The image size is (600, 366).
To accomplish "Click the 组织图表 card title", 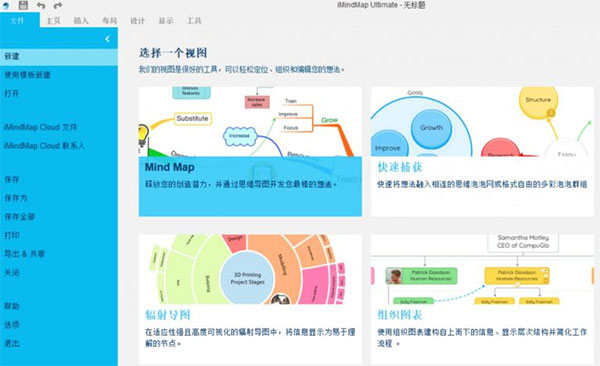I will point(400,315).
